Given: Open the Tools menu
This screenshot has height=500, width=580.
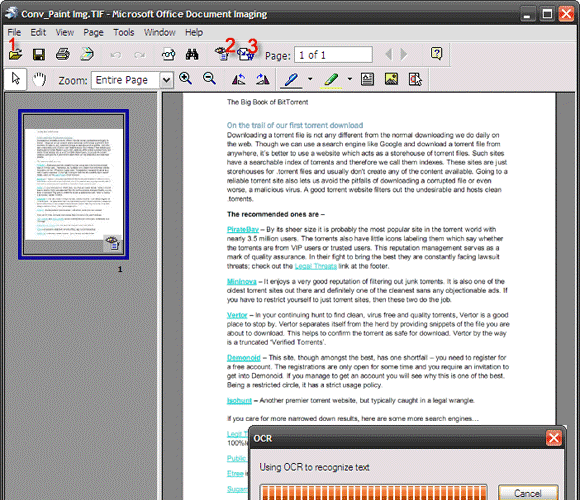Looking at the screenshot, I should tap(124, 33).
